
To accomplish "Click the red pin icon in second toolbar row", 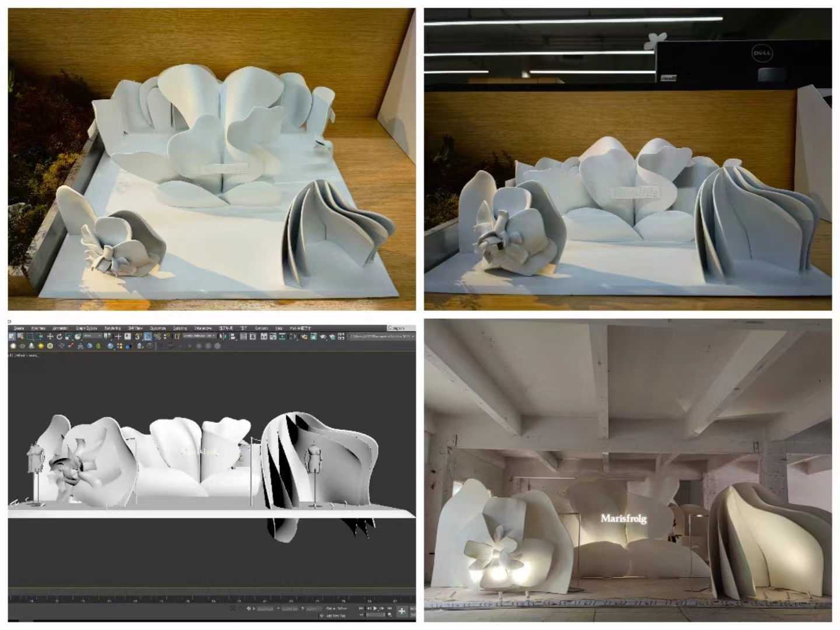I will tap(71, 346).
